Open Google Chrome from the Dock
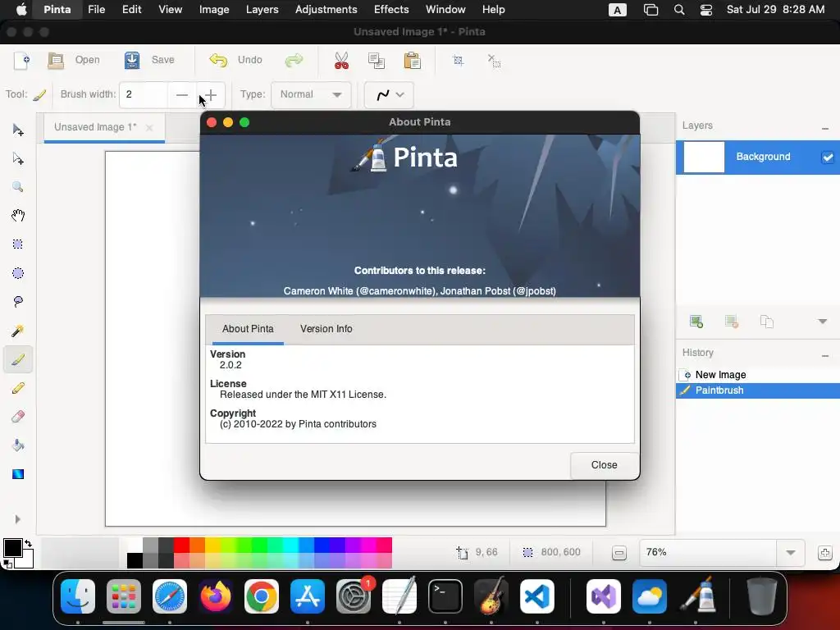This screenshot has width=840, height=630. pos(262,596)
